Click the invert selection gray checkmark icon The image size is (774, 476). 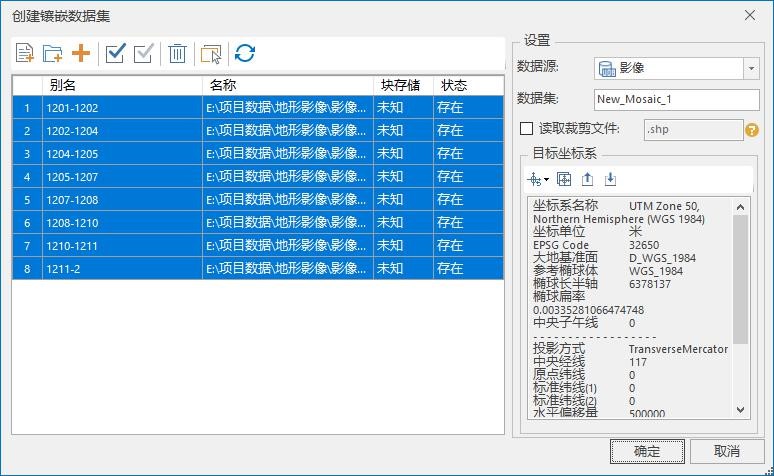[x=143, y=54]
